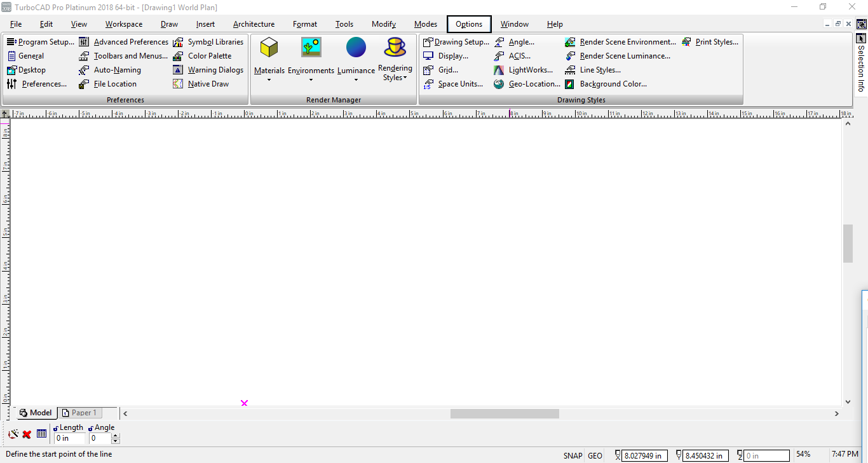
Task: Open General preferences
Action: pos(25,56)
